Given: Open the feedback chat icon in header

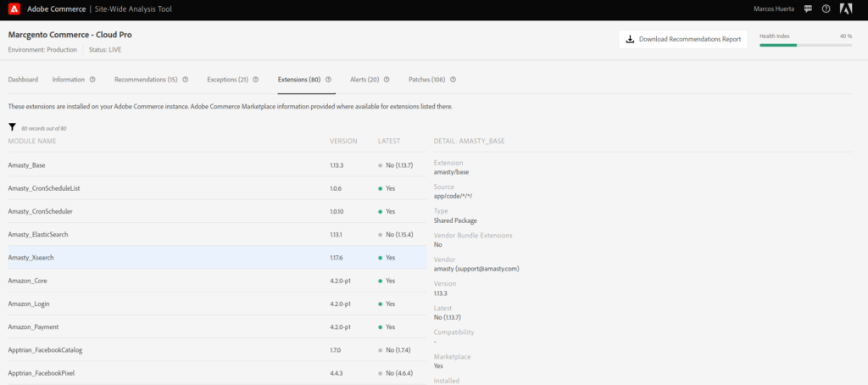Looking at the screenshot, I should point(808,8).
